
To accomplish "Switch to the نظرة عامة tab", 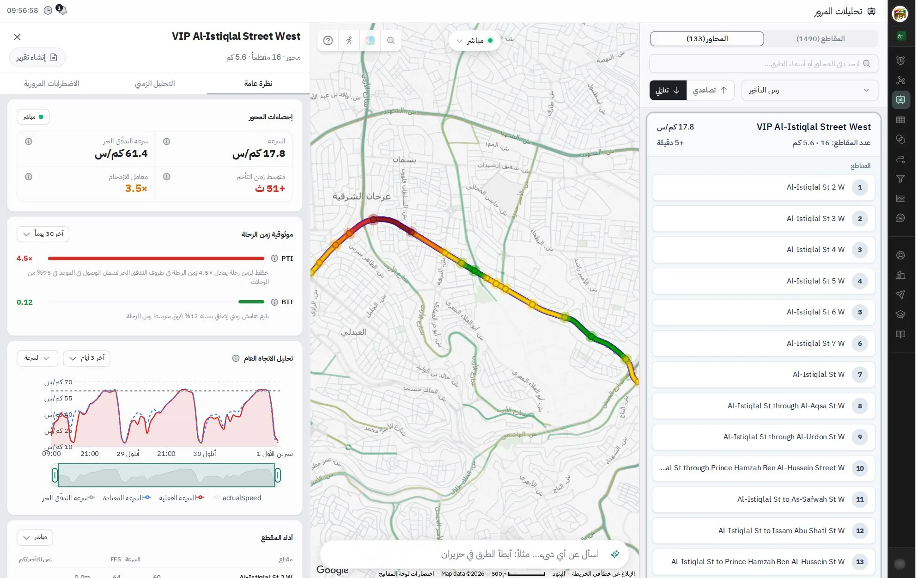I will click(258, 84).
